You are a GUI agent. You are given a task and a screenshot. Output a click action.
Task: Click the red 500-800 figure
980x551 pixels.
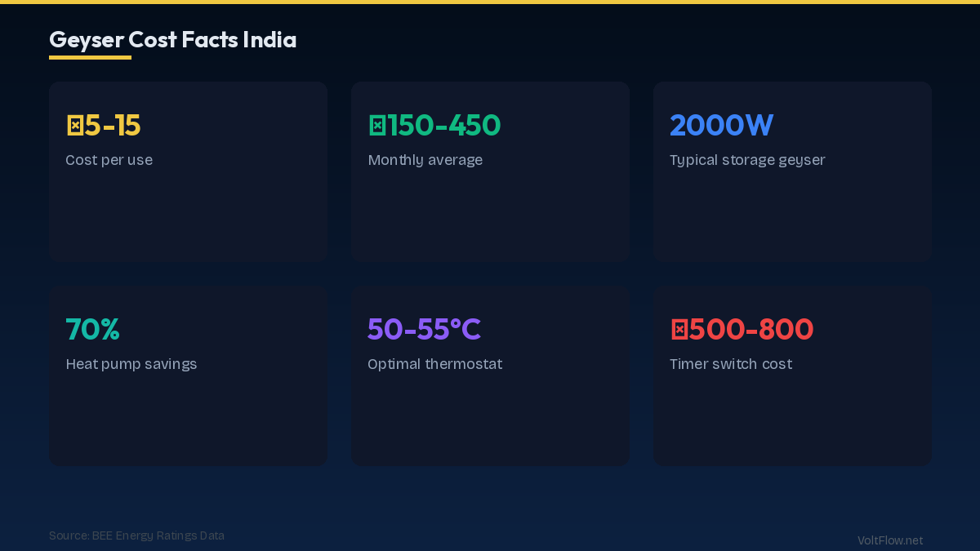(x=751, y=330)
